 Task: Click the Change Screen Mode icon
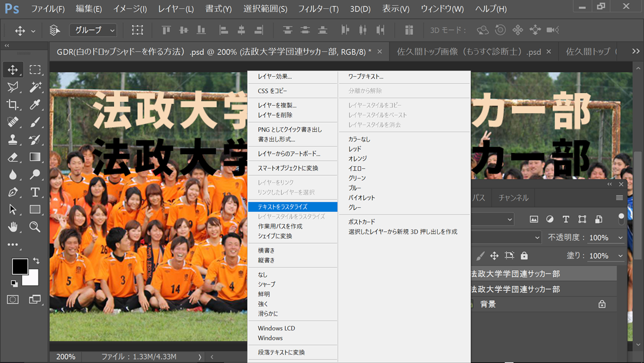click(x=35, y=300)
